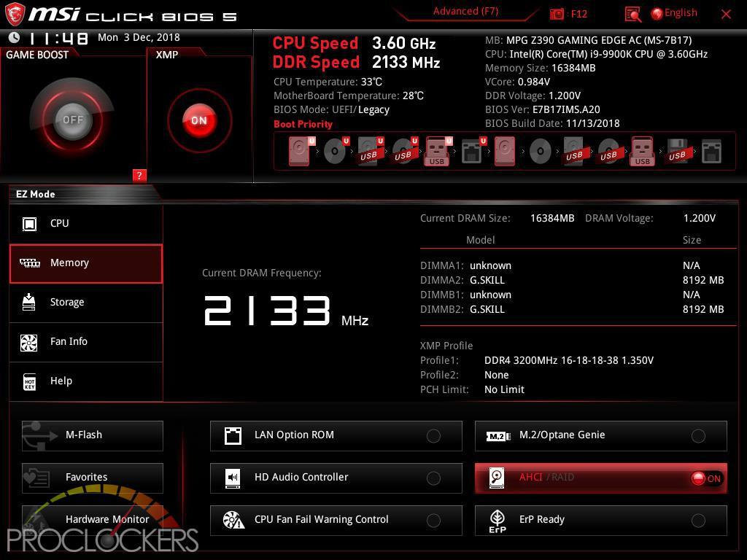The image size is (747, 560).
Task: Turn on the GAME BOOST knob
Action: click(x=72, y=120)
